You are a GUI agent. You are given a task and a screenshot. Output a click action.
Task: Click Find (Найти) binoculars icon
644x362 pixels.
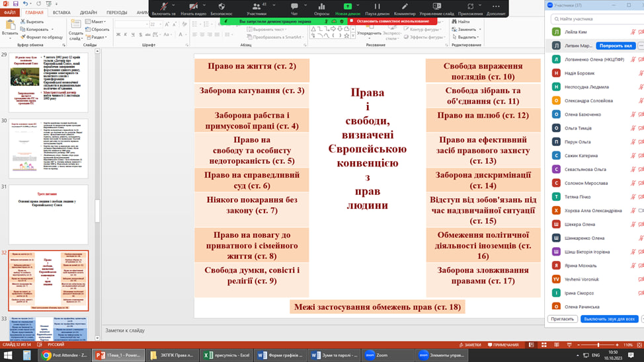coord(460,21)
